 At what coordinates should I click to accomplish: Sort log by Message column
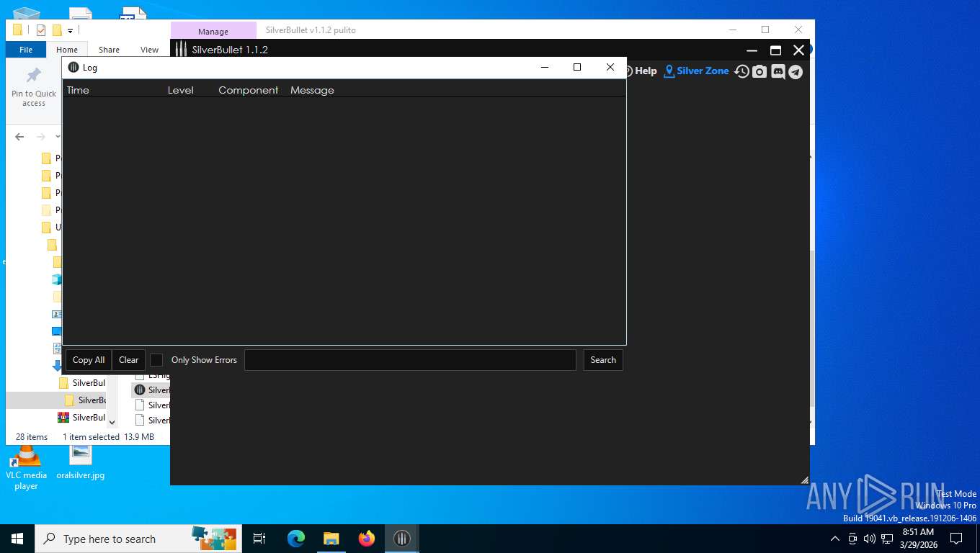312,90
